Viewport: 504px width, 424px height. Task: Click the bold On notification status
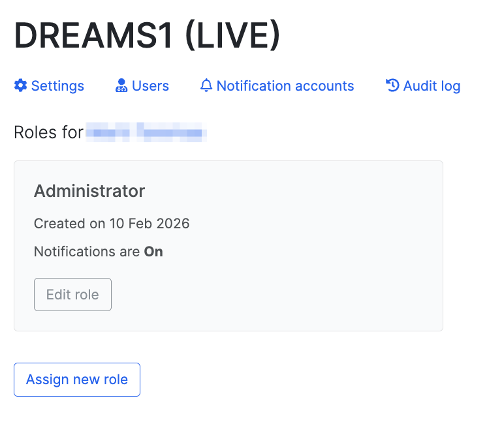pos(153,252)
